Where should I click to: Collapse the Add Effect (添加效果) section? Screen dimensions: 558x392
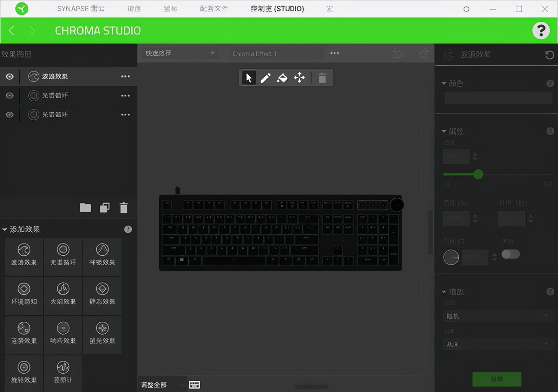pos(4,230)
